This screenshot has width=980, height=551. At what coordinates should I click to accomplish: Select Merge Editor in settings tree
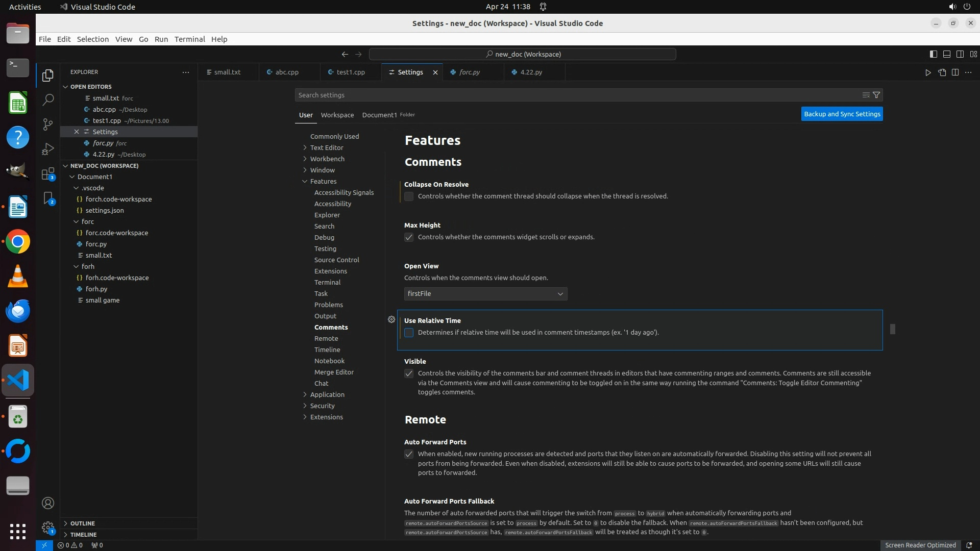[334, 372]
